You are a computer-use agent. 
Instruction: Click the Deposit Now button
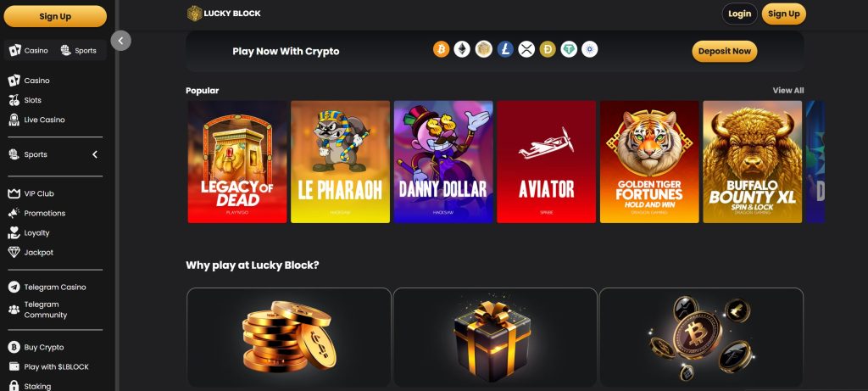724,51
